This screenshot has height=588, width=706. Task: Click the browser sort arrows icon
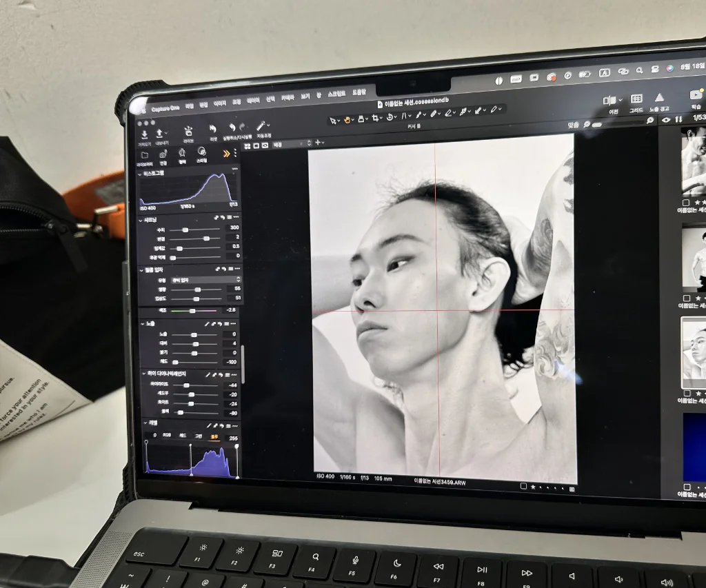coord(679,119)
